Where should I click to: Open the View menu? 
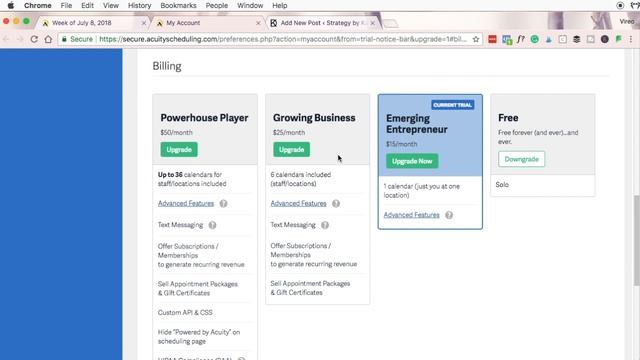pos(111,5)
